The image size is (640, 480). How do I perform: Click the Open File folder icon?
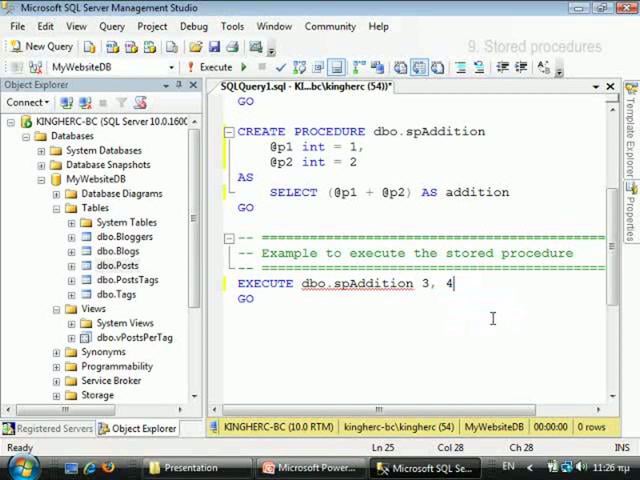point(196,47)
